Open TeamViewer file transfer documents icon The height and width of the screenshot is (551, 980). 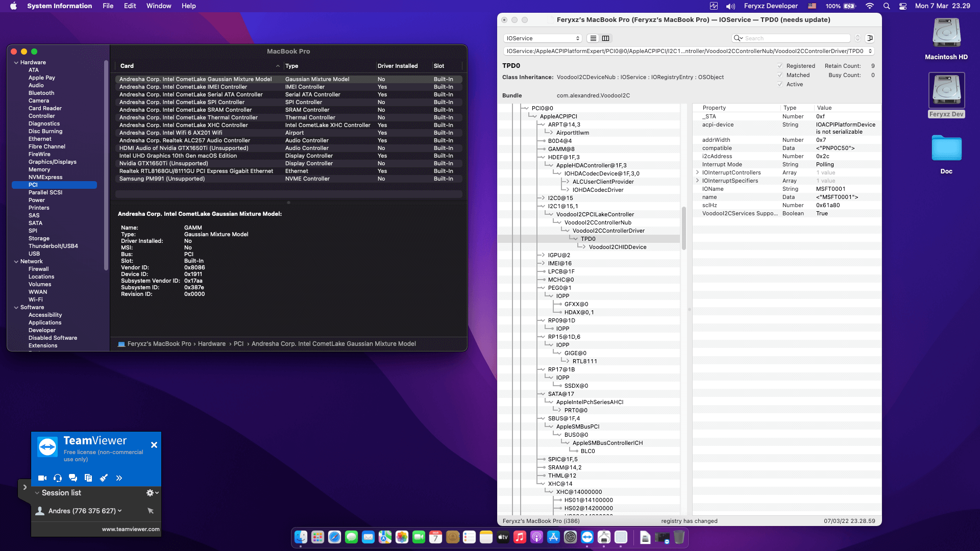point(88,478)
